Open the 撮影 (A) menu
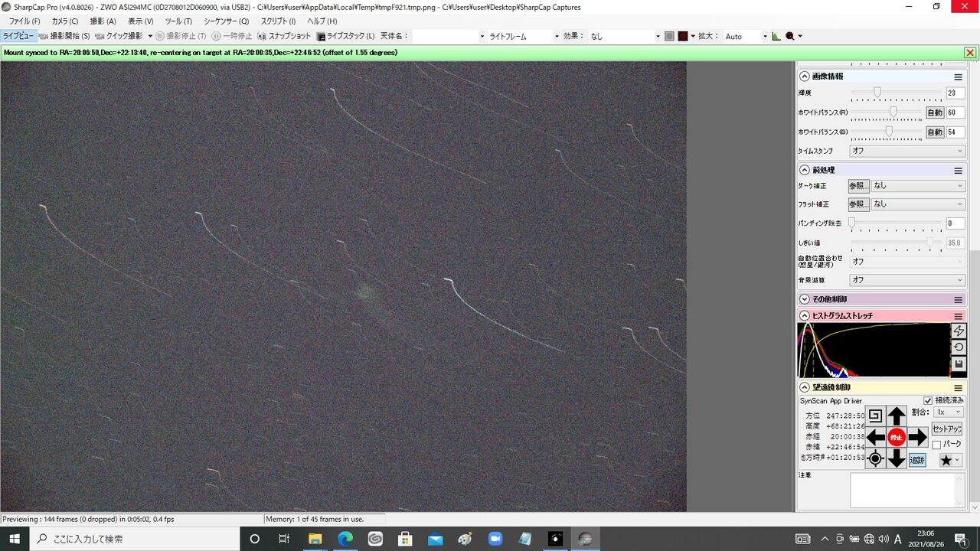980x551 pixels. click(103, 21)
